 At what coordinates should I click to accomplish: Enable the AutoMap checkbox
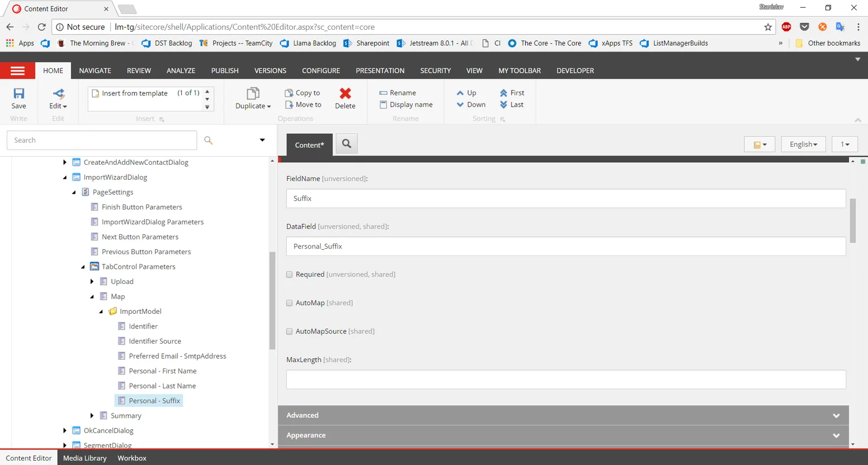pos(289,303)
